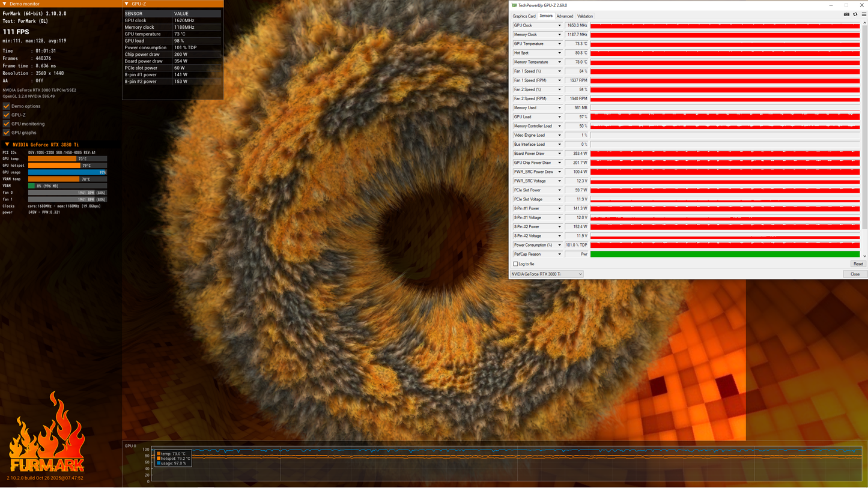Collapse the GPU-Z overlay panel triangle
The image size is (868, 488).
click(127, 4)
